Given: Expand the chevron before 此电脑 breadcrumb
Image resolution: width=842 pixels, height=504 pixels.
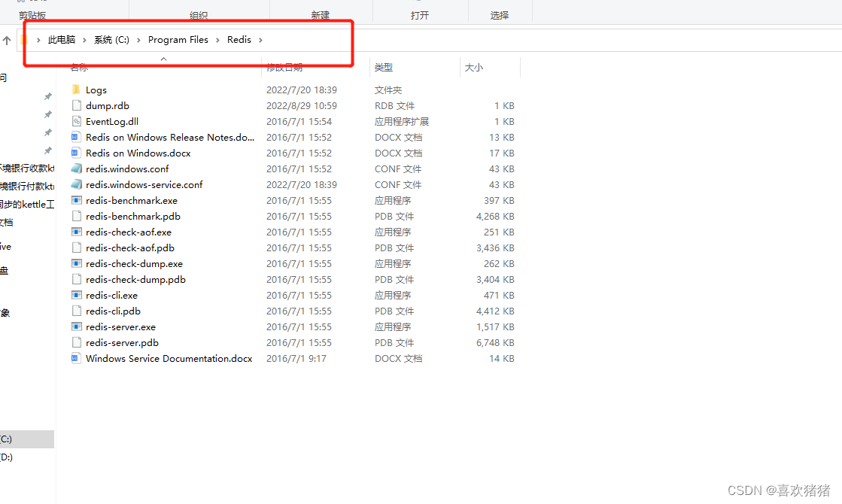Looking at the screenshot, I should pos(38,41).
